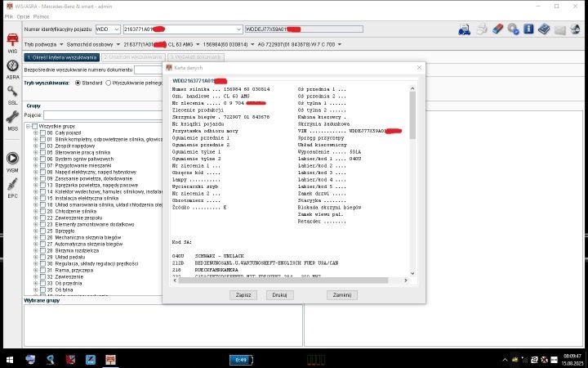Select the Standard search mode radio button

[x=78, y=83]
